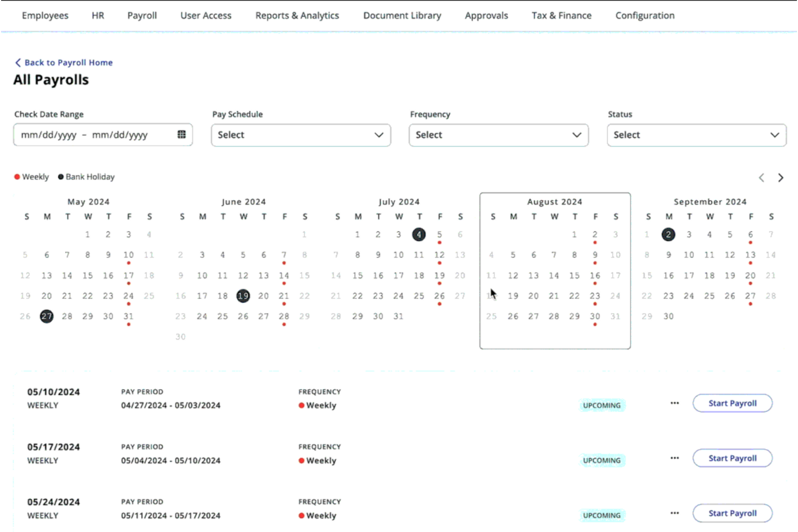The height and width of the screenshot is (532, 798).
Task: Open the ellipsis menu for the 05/17/2024 payroll
Action: [674, 458]
